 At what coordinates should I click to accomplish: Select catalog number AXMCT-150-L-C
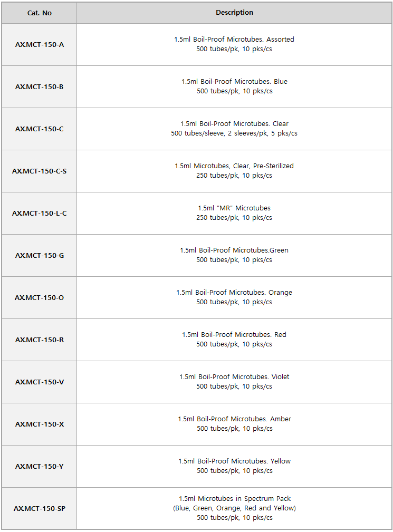pyautogui.click(x=40, y=213)
